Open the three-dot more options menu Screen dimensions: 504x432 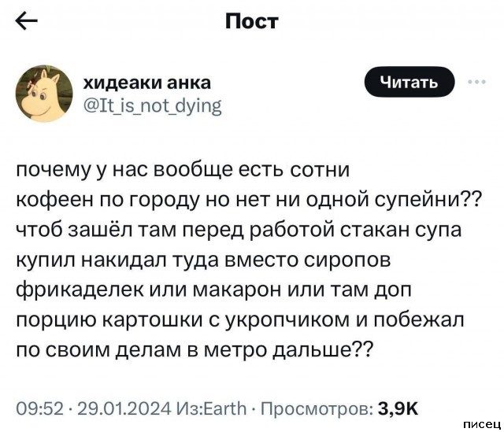click(x=476, y=81)
